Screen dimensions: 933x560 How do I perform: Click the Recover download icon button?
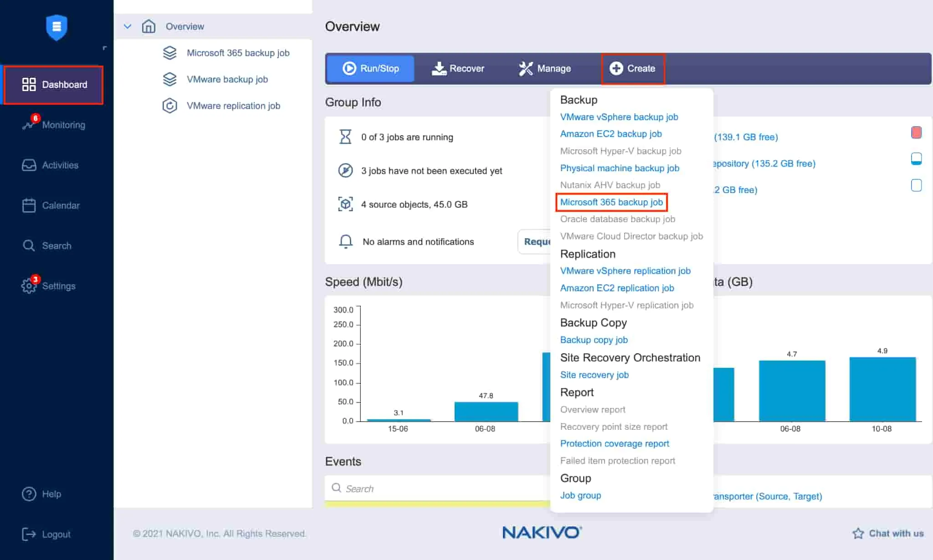458,68
